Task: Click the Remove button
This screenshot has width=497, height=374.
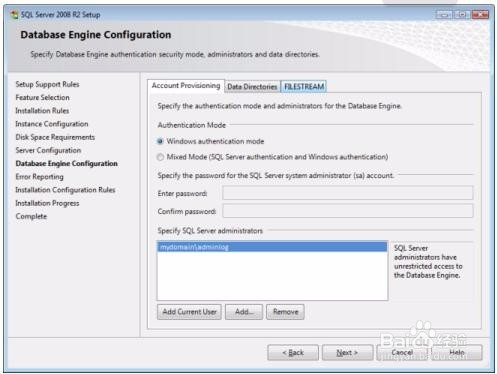Action: [x=285, y=312]
